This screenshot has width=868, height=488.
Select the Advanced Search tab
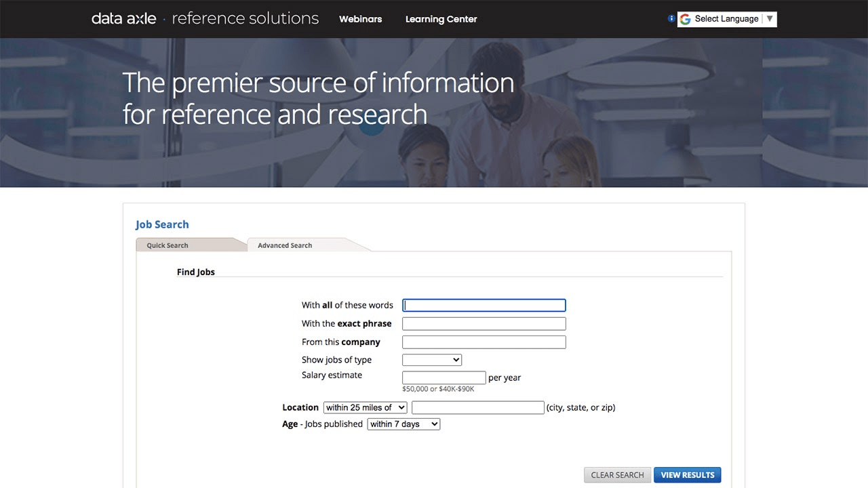[285, 245]
